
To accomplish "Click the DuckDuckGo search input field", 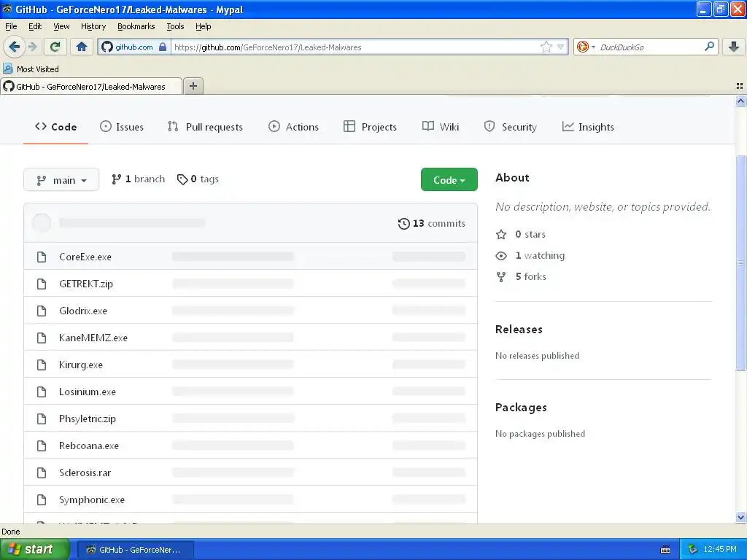I will click(650, 47).
